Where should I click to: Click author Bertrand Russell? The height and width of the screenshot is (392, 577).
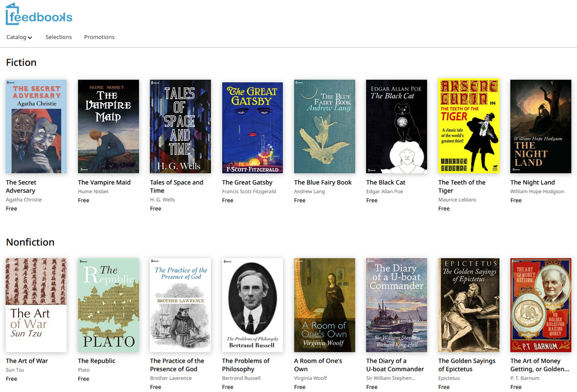[241, 378]
